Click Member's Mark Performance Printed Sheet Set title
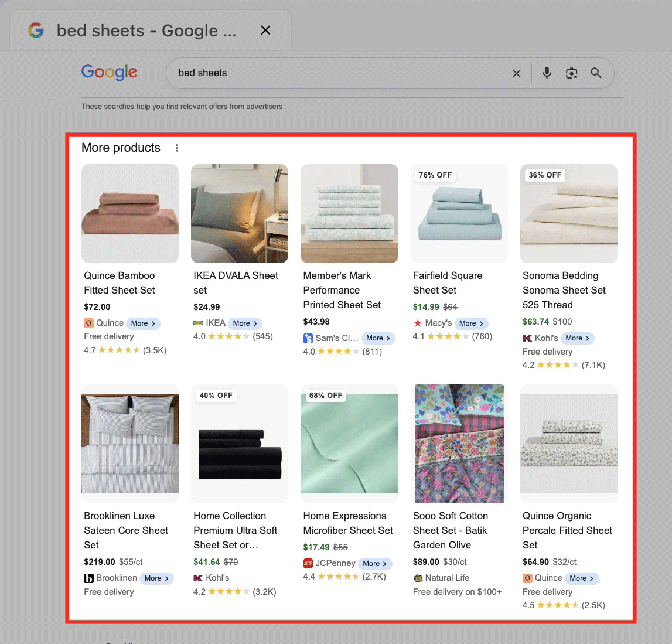Viewport: 672px width, 644px height. point(342,290)
